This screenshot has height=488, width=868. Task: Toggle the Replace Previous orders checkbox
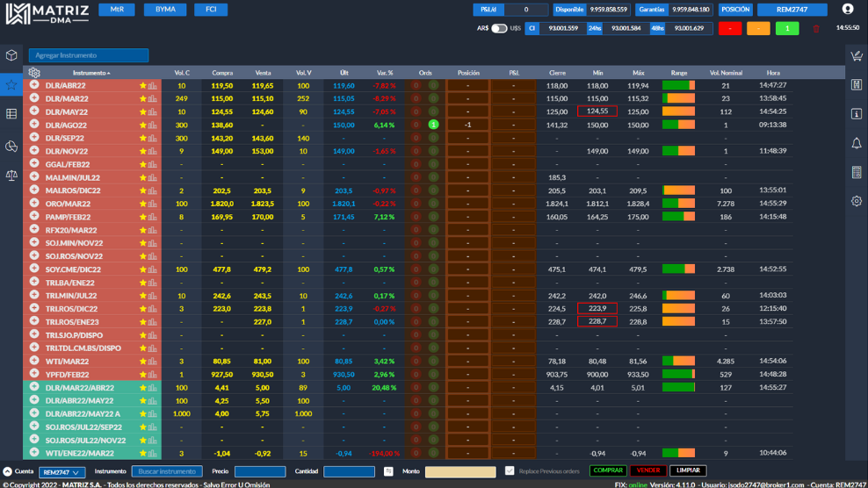coord(510,471)
